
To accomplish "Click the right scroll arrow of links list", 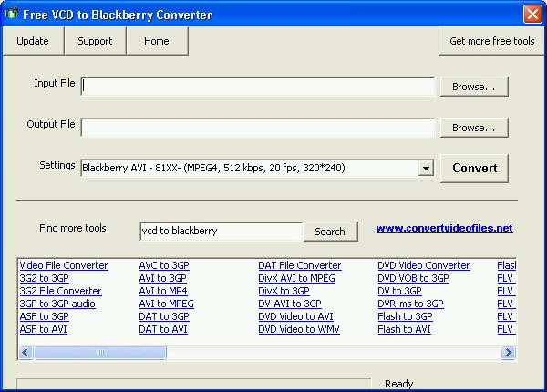I will pos(508,352).
